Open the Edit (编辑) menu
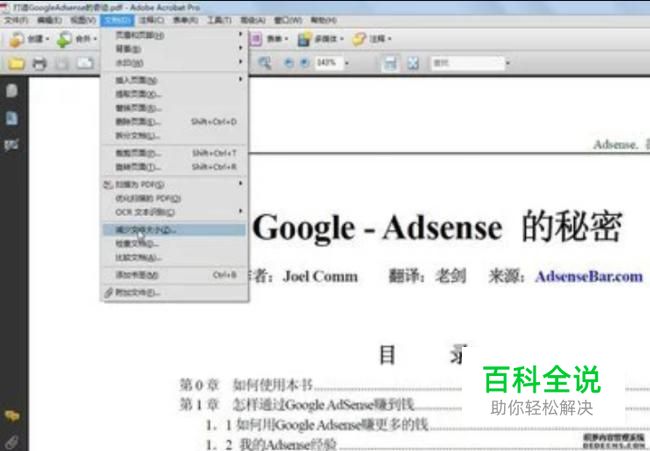The height and width of the screenshot is (451, 650). 50,20
